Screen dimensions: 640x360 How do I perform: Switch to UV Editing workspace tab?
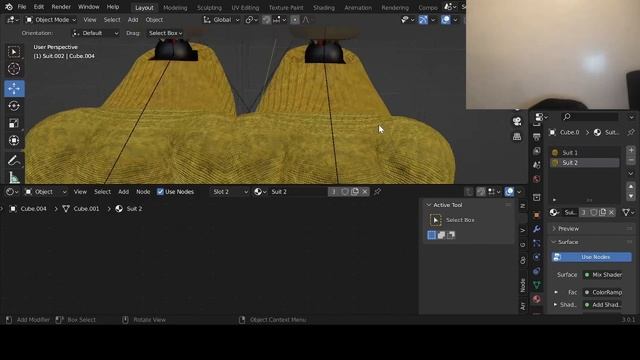click(245, 7)
